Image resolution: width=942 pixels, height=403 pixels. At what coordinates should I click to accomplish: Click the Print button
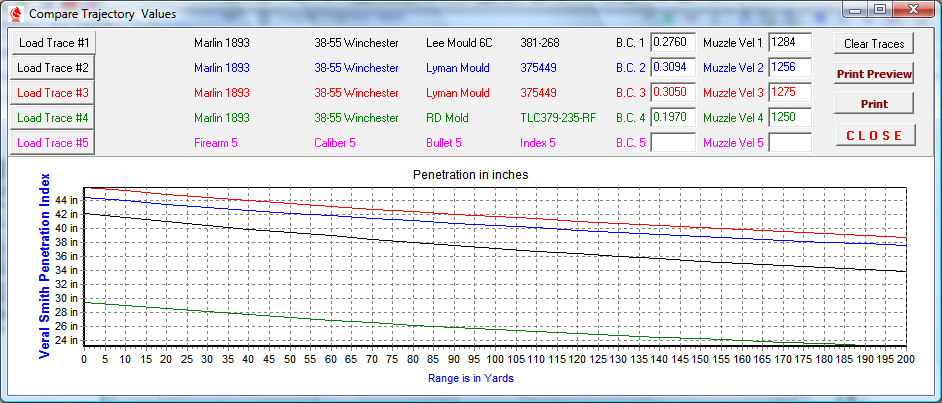coord(873,104)
